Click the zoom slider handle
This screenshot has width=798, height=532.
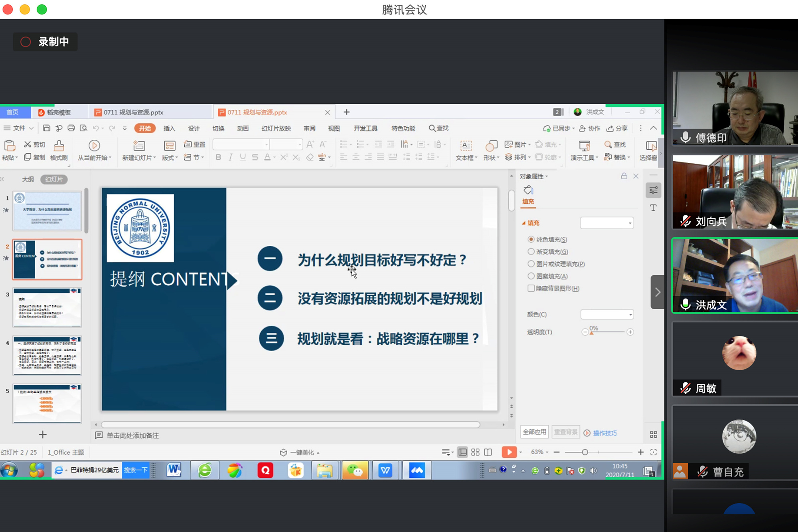(585, 452)
